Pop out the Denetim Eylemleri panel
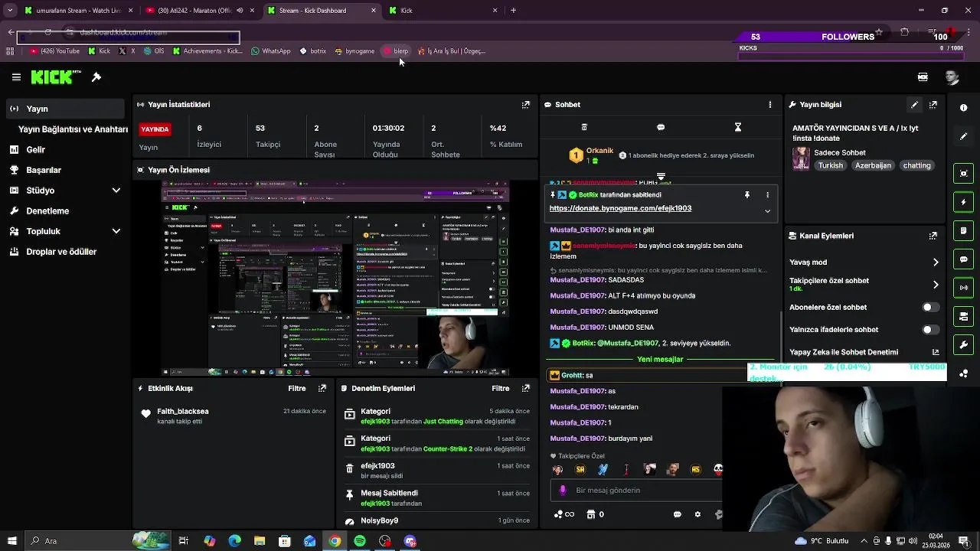 coord(526,389)
